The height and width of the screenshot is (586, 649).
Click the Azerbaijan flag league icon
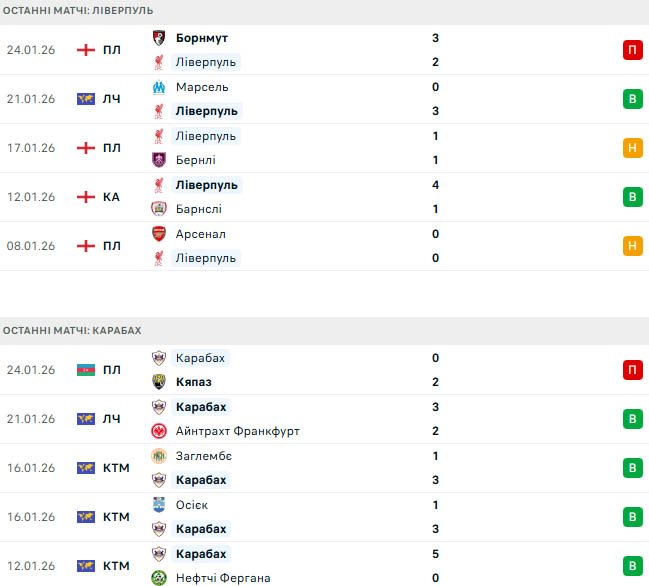pos(85,370)
